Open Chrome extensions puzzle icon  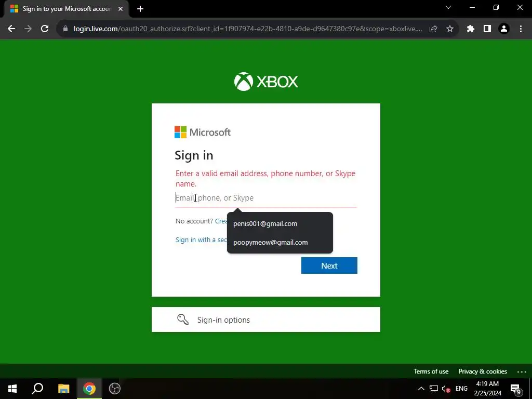[471, 29]
